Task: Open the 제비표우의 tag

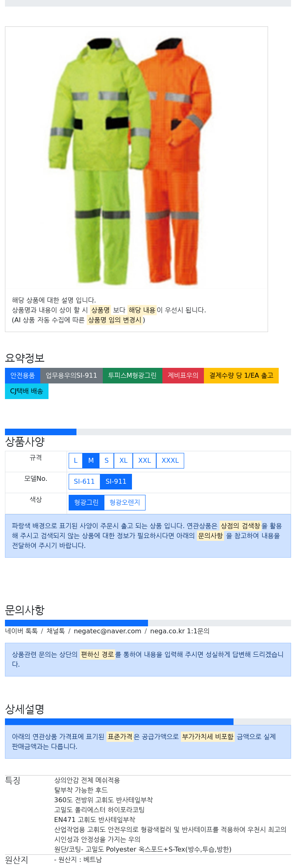Action: coord(183,376)
